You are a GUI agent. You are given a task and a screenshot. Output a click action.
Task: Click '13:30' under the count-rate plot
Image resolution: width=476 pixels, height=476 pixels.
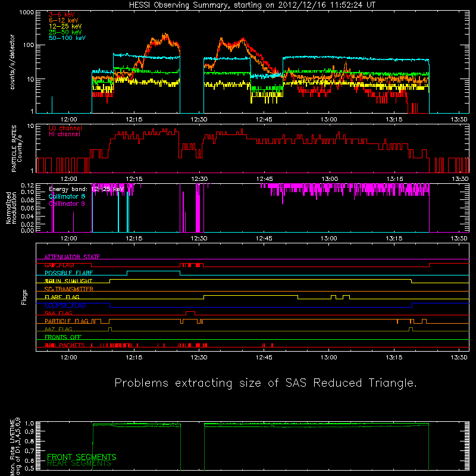pyautogui.click(x=459, y=120)
